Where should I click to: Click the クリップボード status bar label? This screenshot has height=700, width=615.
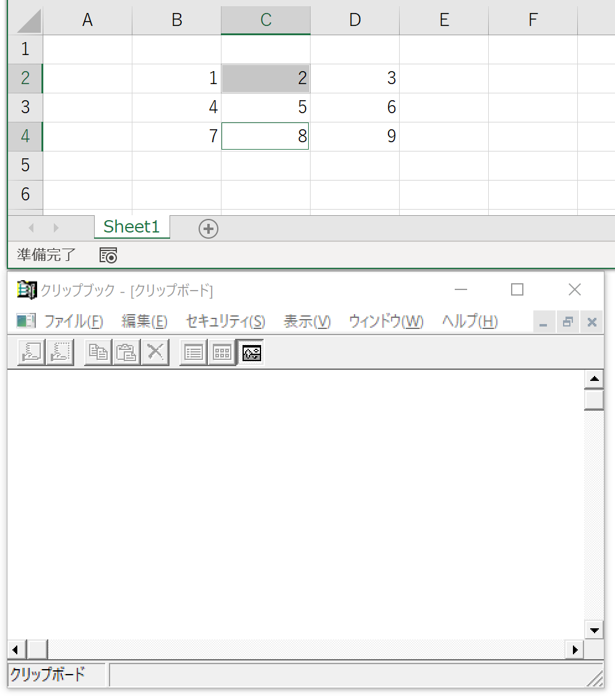tap(48, 674)
